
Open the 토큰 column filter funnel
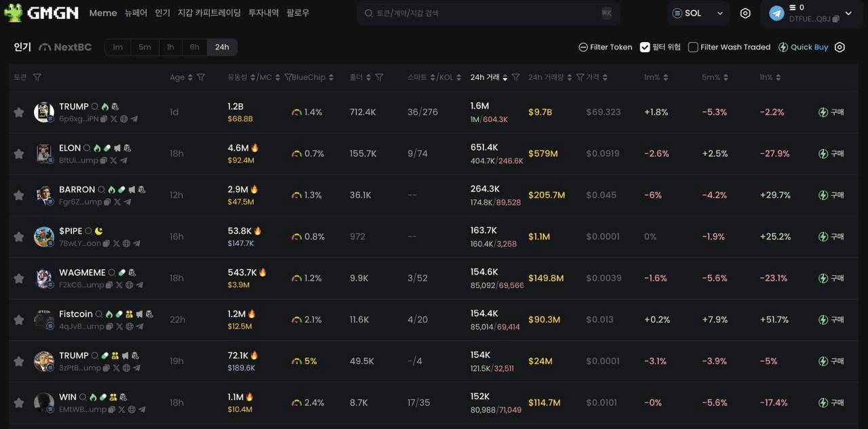37,77
